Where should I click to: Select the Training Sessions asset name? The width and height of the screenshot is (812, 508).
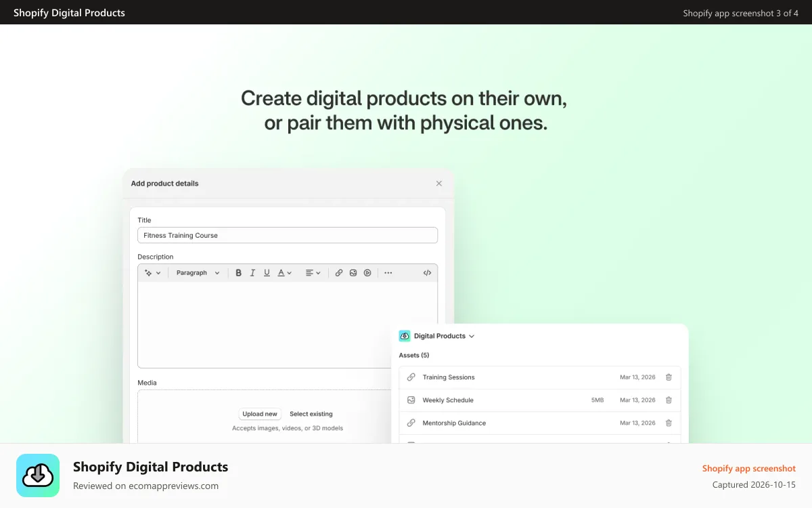click(449, 377)
